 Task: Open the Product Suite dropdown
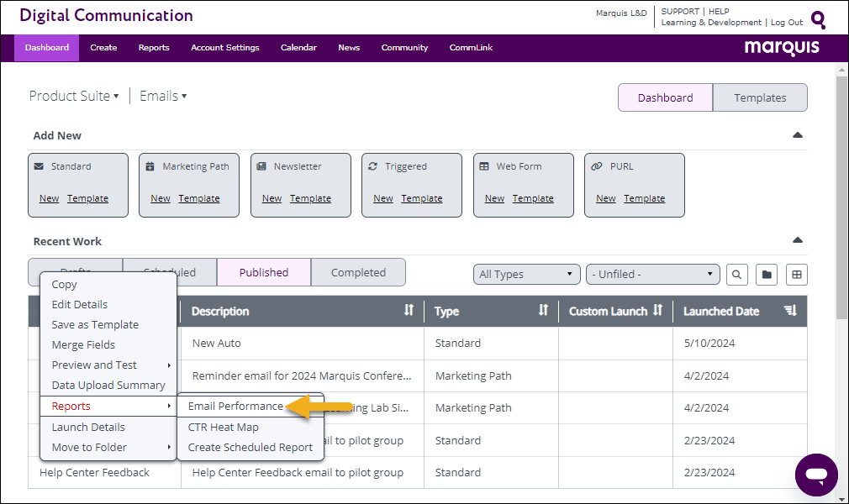pos(74,96)
